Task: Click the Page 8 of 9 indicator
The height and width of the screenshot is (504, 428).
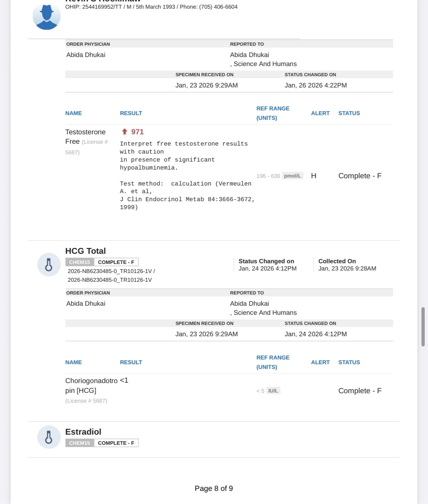Action: click(214, 488)
